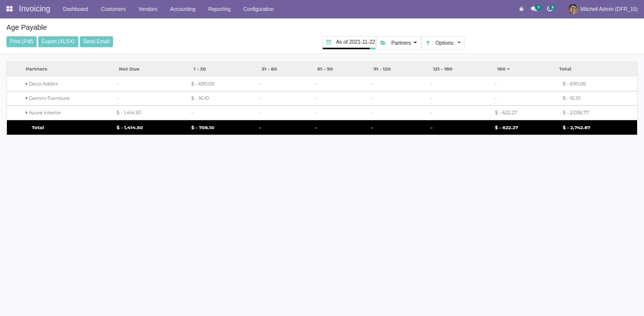
Task: Click the debug bug icon
Action: pos(521,9)
